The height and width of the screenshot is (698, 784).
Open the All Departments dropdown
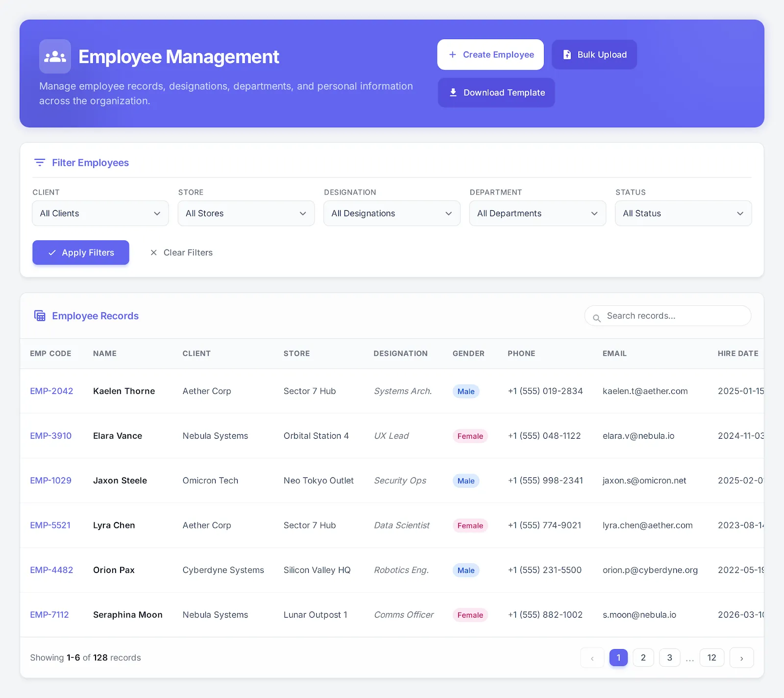537,213
